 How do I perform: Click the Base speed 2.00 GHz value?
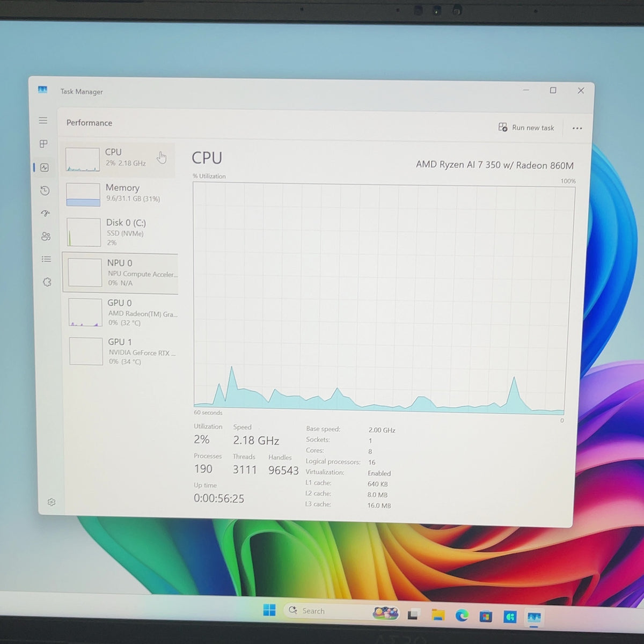(x=382, y=430)
